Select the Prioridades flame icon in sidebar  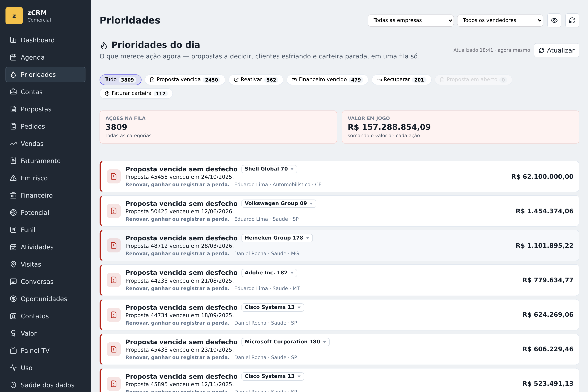pos(13,74)
